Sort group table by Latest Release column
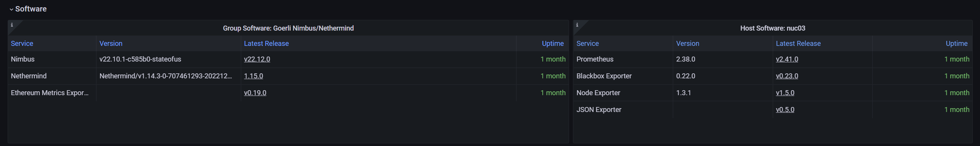The width and height of the screenshot is (980, 146). (x=267, y=44)
